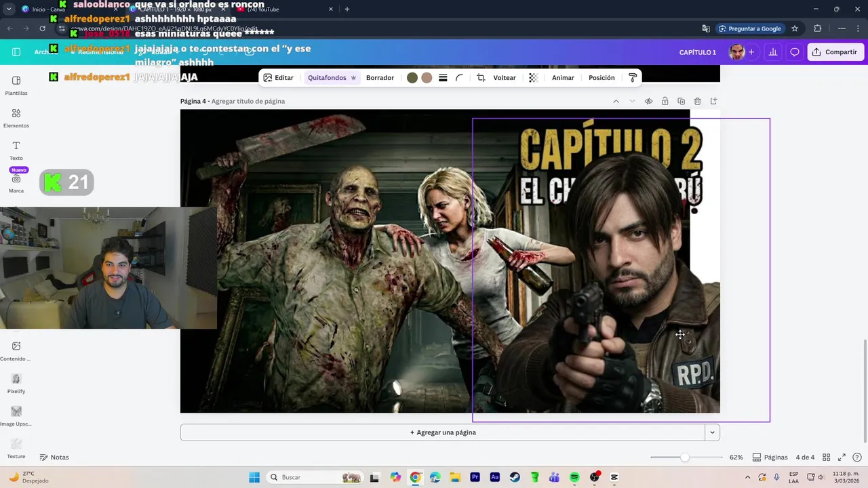The height and width of the screenshot is (488, 868).
Task: Open the Image Upscaler app
Action: [x=16, y=416]
